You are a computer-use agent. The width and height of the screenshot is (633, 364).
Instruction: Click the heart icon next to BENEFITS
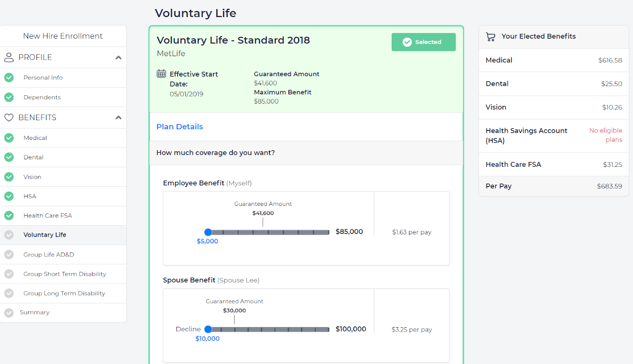9,117
